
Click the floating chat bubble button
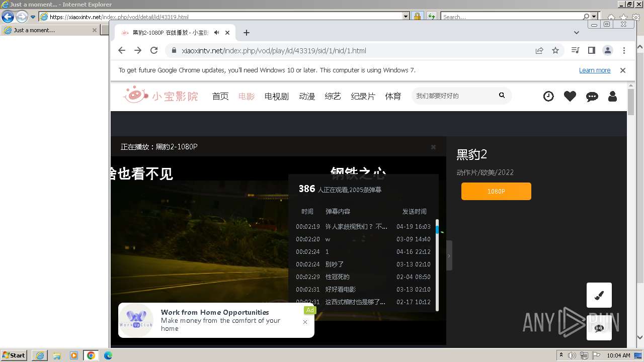point(599,328)
